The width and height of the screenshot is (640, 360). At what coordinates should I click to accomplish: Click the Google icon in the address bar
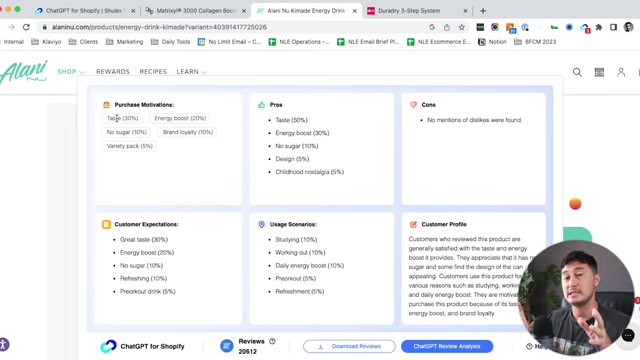point(432,27)
